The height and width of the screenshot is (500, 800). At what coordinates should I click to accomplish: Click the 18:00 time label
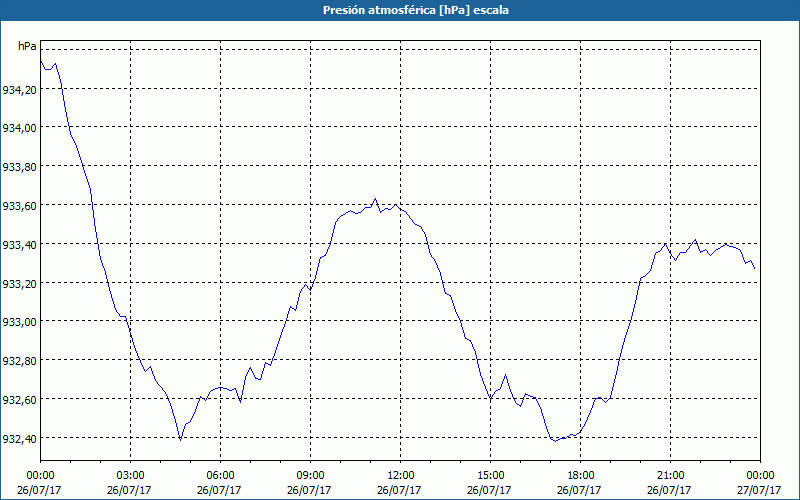(581, 476)
